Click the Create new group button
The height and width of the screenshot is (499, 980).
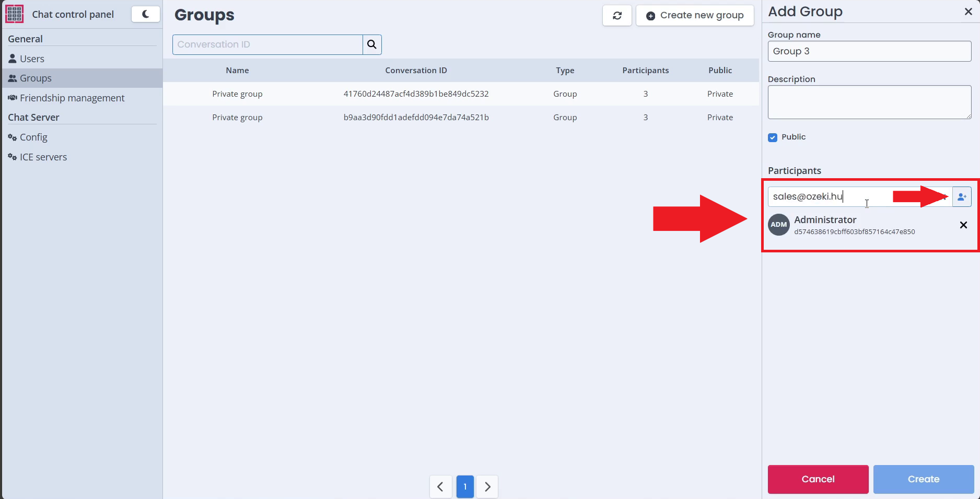695,16
